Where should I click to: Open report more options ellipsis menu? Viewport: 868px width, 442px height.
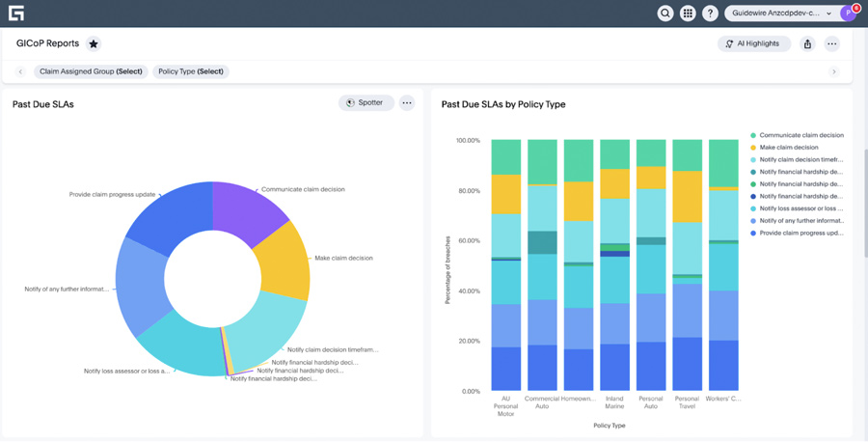pos(831,43)
